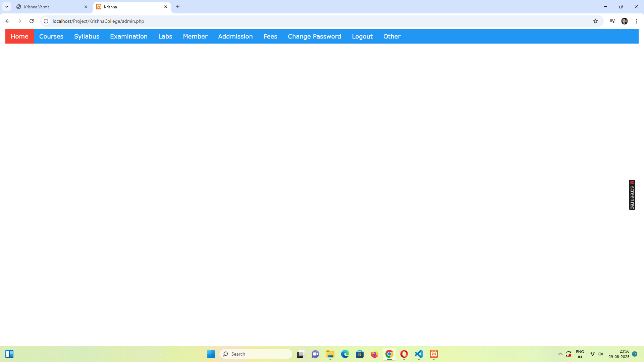Open the Addmission page
This screenshot has width=644, height=362.
(235, 36)
